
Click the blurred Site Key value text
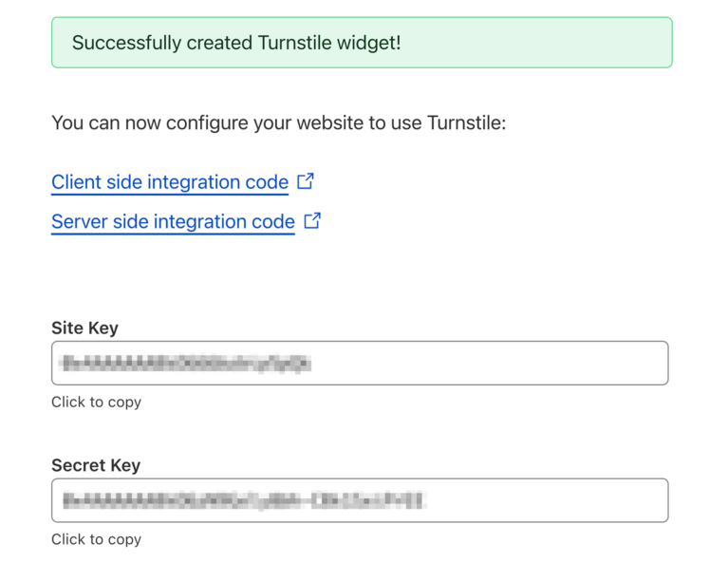(187, 364)
